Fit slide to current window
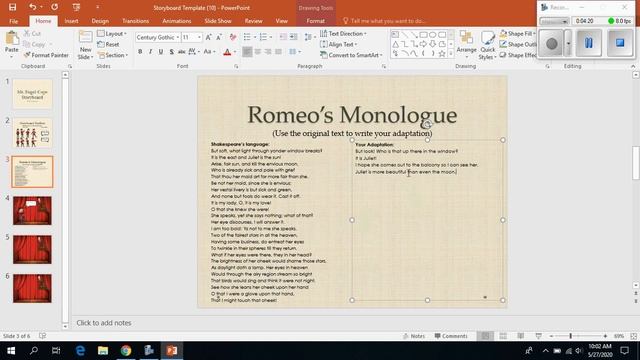The height and width of the screenshot is (360, 640). point(633,336)
